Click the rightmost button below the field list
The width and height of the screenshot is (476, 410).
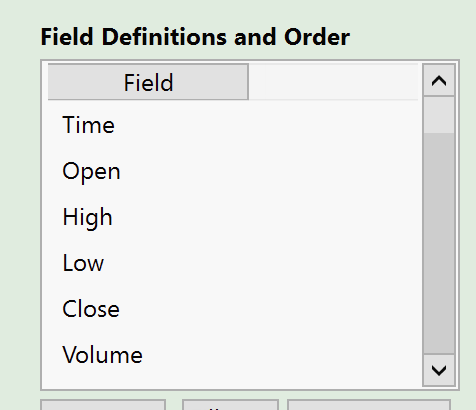click(x=369, y=405)
